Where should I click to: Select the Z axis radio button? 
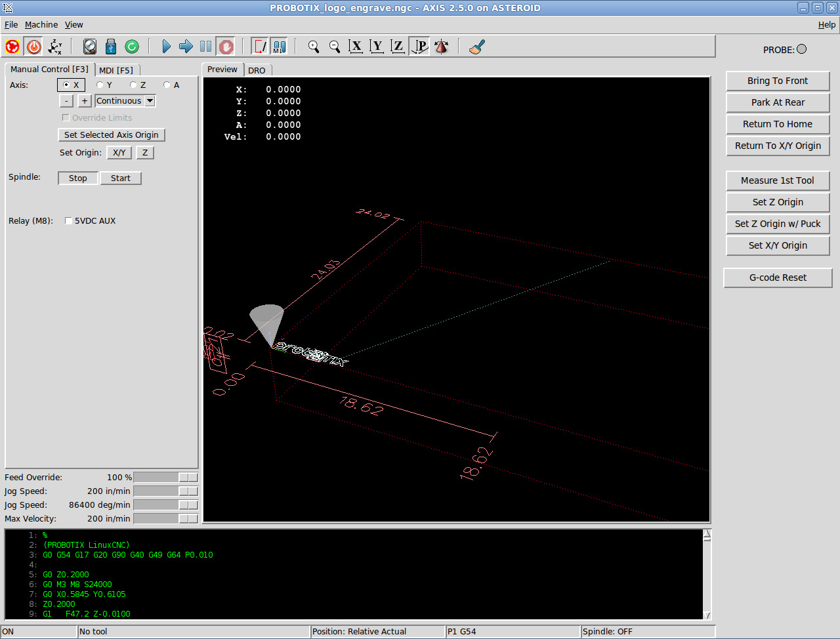coord(134,85)
